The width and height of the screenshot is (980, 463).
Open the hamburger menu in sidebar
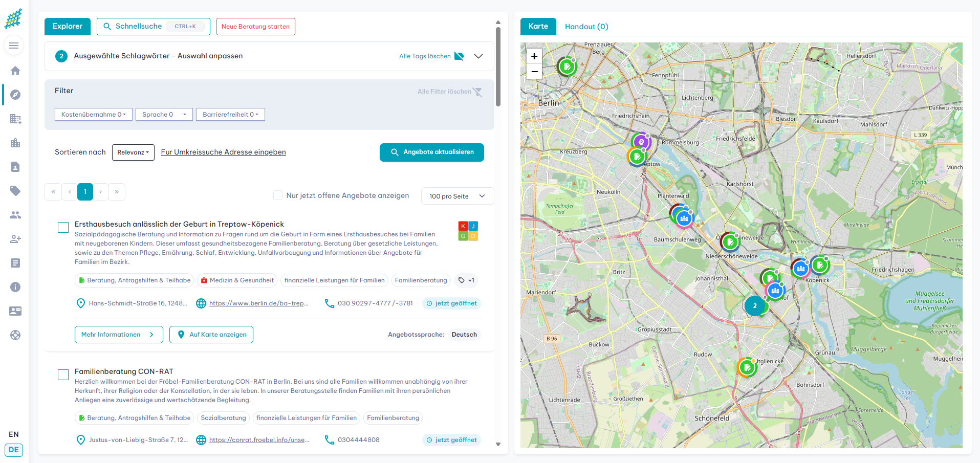pos(14,46)
